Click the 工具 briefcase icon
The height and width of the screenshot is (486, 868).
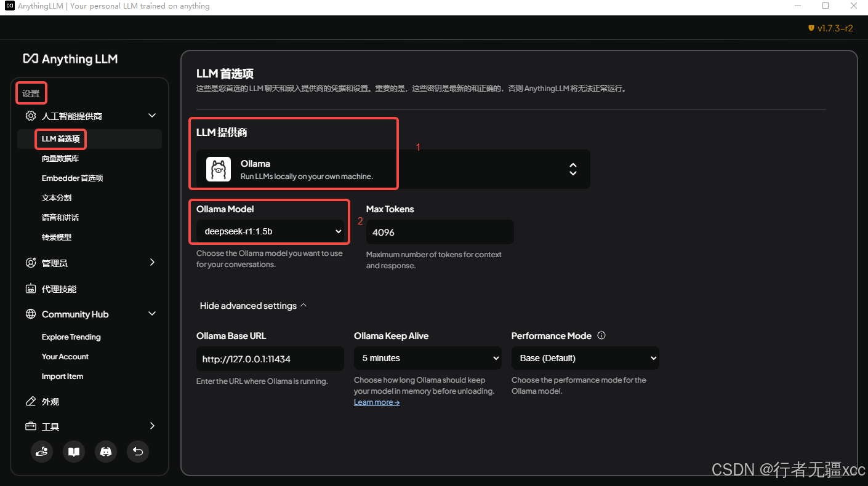pos(30,426)
